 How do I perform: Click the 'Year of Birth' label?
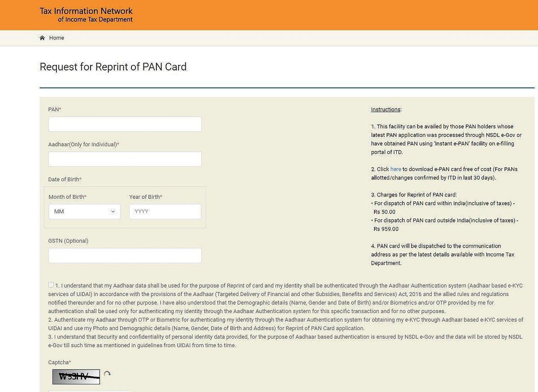pyautogui.click(x=145, y=197)
